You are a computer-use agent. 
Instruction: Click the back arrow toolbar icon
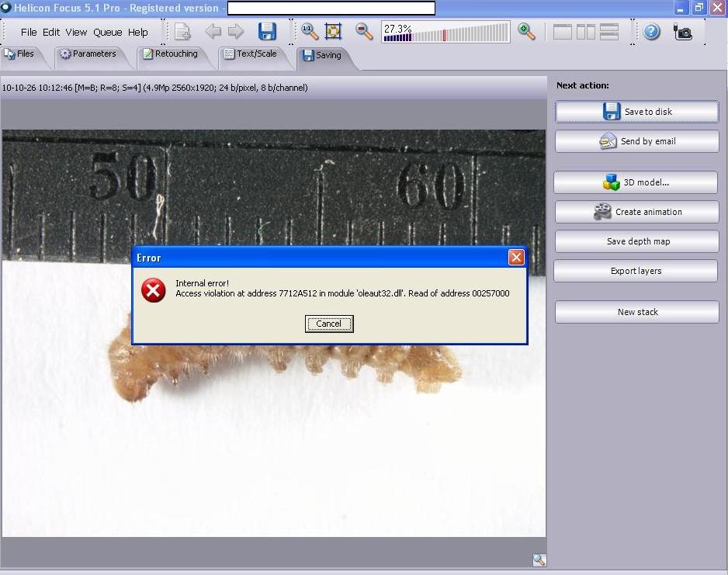point(213,32)
